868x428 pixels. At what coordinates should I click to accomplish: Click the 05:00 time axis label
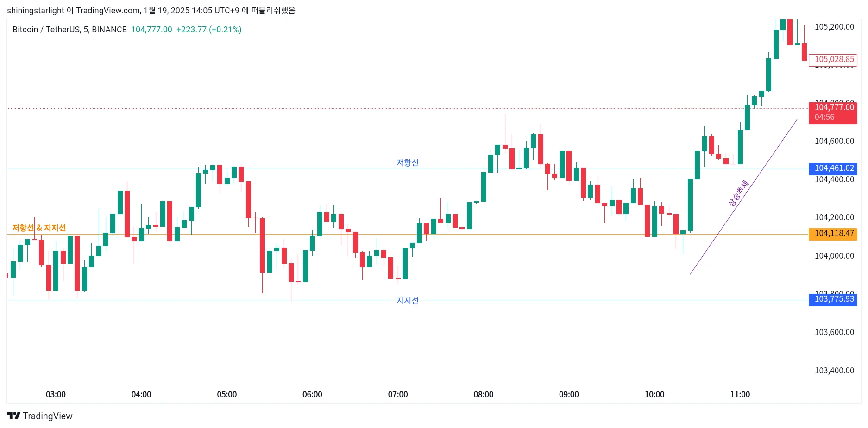click(x=226, y=394)
